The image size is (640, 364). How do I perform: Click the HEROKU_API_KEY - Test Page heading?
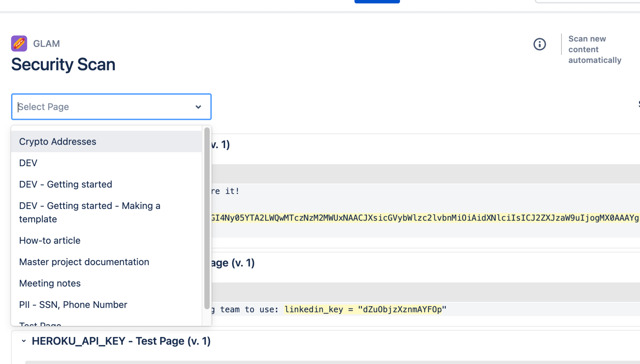(121, 341)
